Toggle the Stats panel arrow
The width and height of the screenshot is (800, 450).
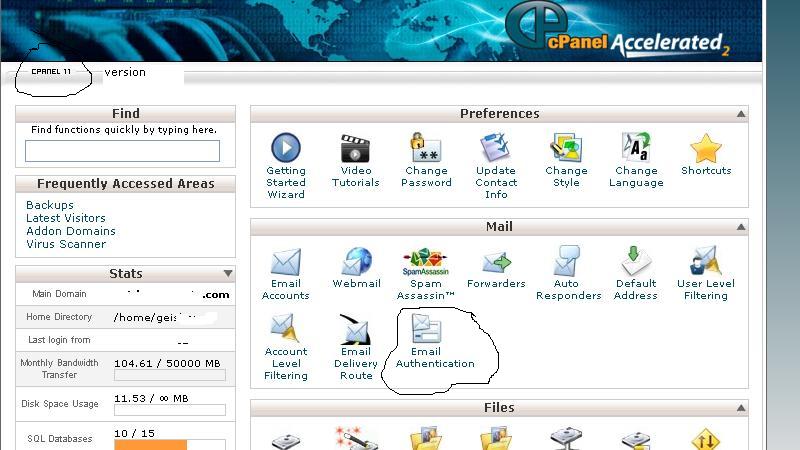(228, 273)
